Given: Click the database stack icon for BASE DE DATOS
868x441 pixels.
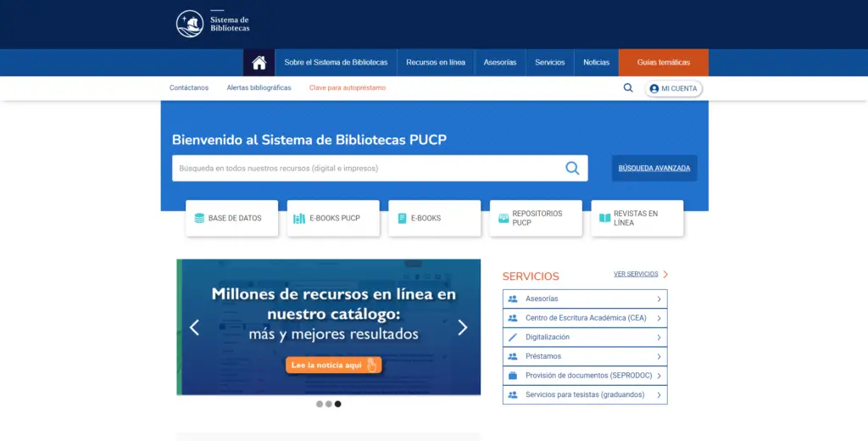Looking at the screenshot, I should click(199, 218).
